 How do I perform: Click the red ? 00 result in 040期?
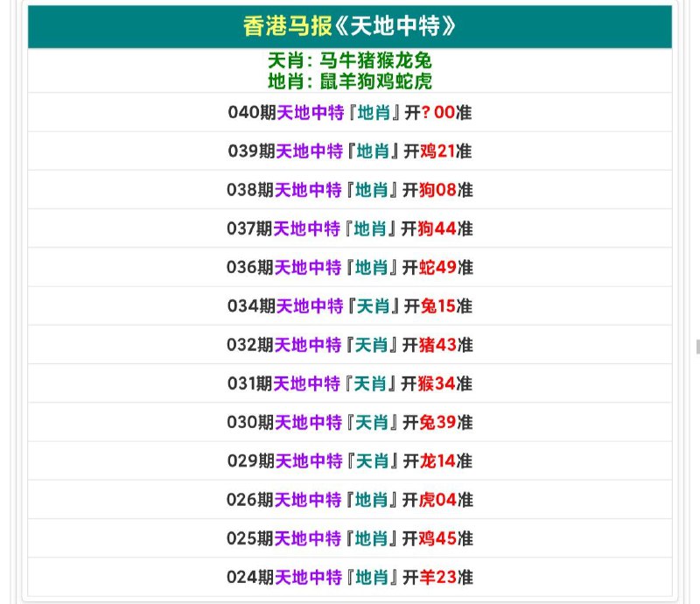click(437, 112)
